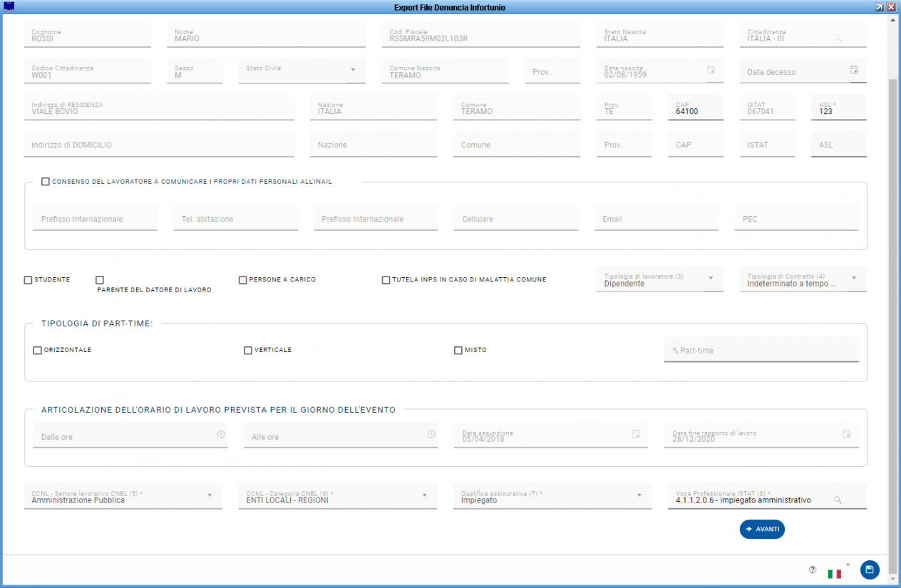Expand the Stato Civile dropdown

353,70
